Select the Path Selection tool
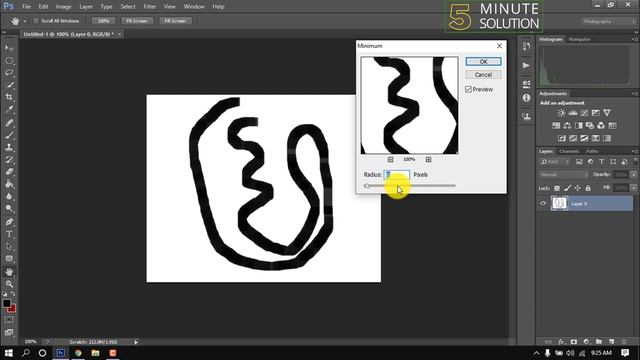This screenshot has width=640, height=360. pyautogui.click(x=9, y=246)
